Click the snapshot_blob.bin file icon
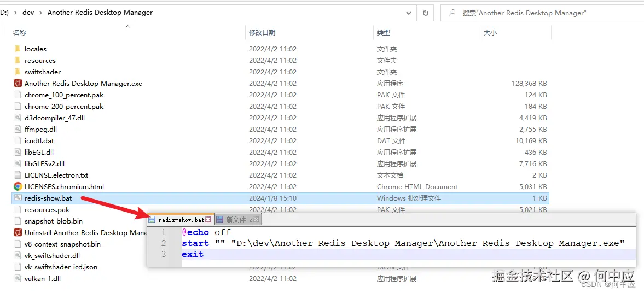This screenshot has width=644, height=293. point(18,221)
